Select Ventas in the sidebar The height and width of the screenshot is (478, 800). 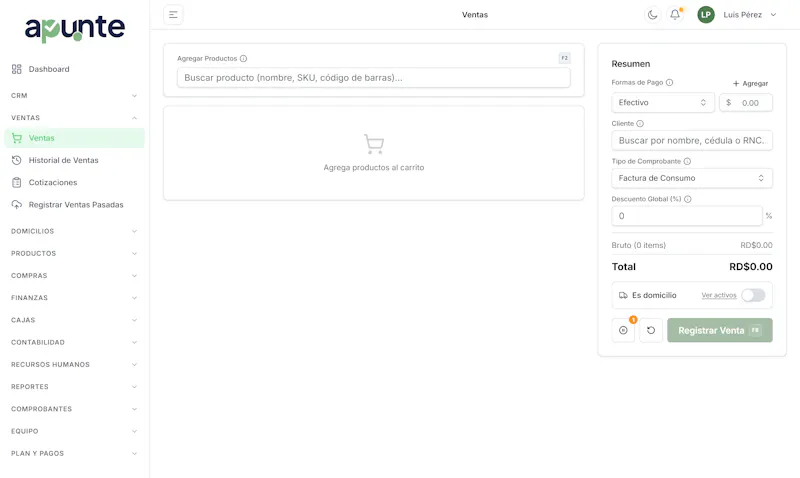(74, 138)
